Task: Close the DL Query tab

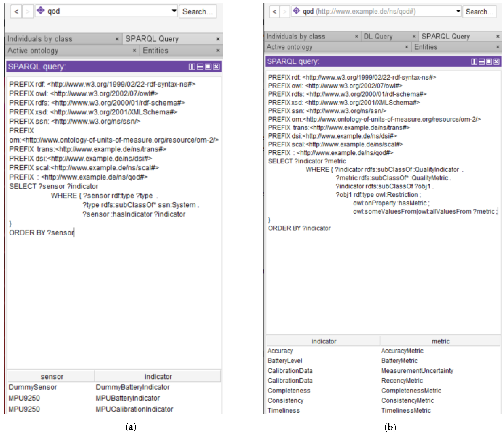Action: [x=414, y=36]
